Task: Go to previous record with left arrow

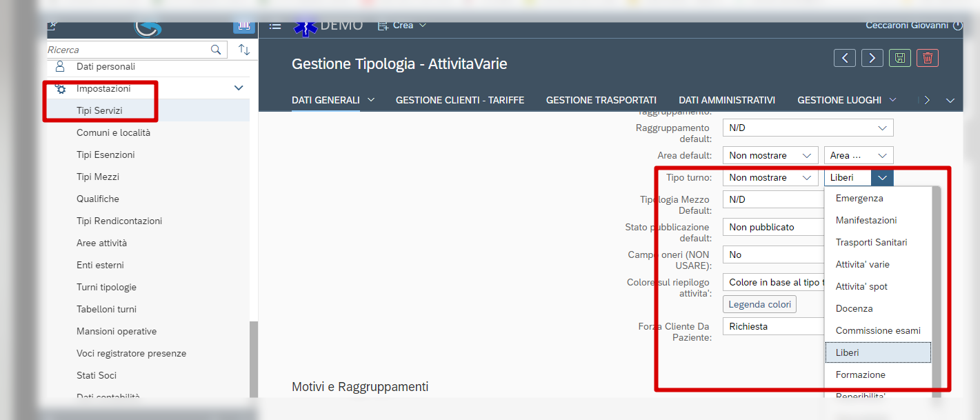Action: pyautogui.click(x=844, y=58)
